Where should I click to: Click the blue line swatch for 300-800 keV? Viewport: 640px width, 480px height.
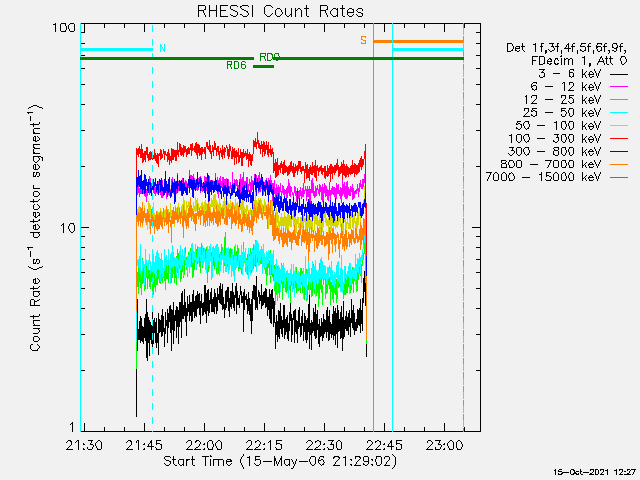click(619, 152)
